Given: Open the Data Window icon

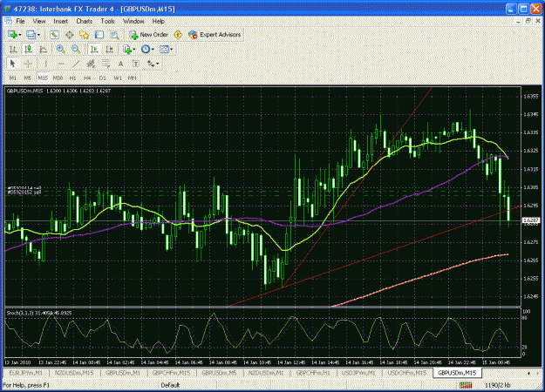Looking at the screenshot, I should 69,35.
